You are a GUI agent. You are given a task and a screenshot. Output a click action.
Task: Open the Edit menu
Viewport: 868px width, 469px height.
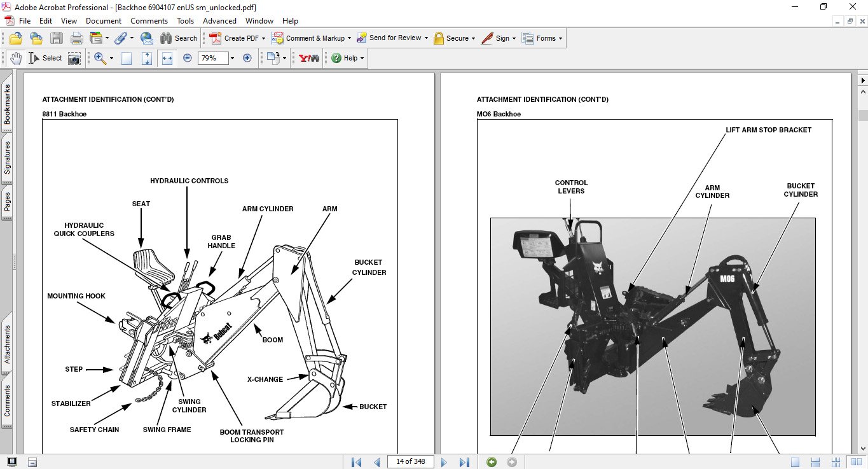(x=46, y=21)
